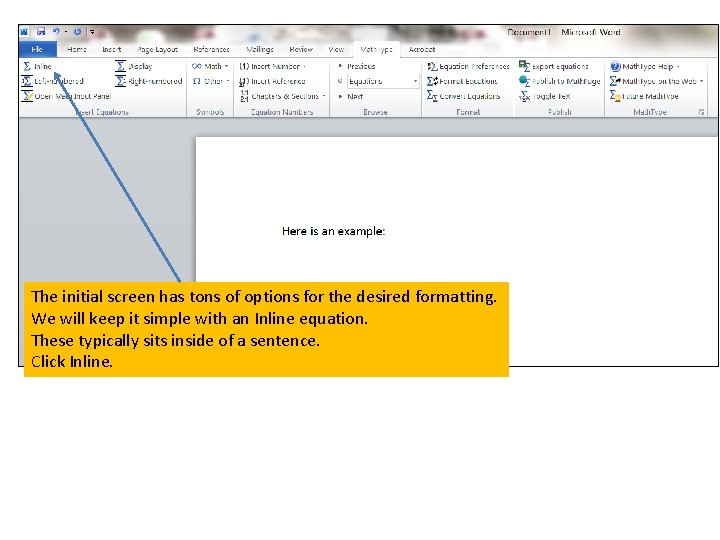Click Toggle TeX
This screenshot has height=540, width=720.
pos(545,96)
